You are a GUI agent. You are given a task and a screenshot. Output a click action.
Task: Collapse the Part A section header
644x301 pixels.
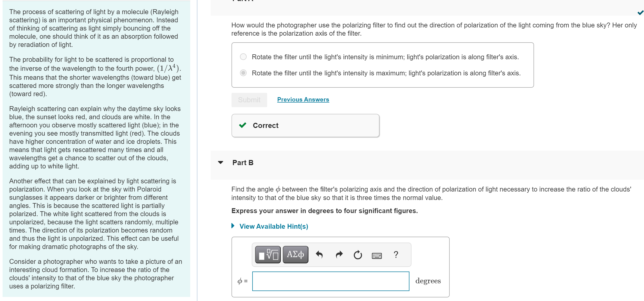pos(220,1)
